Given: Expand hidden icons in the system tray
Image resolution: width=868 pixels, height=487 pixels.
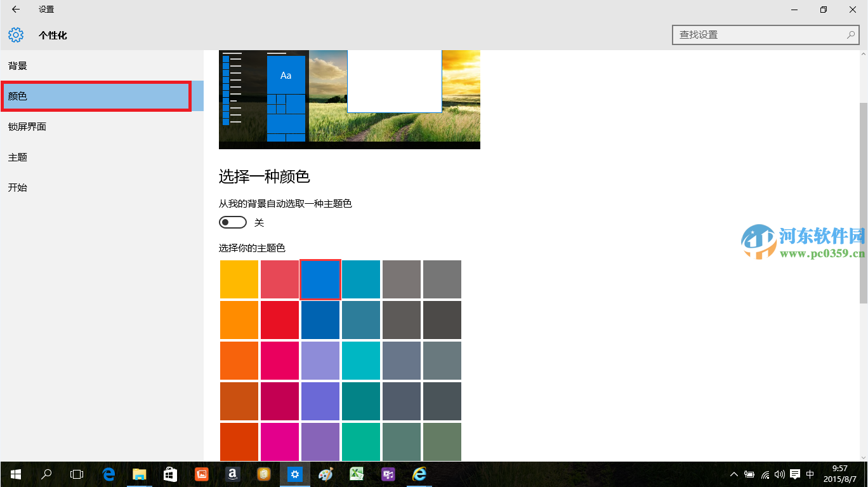Looking at the screenshot, I should tap(733, 474).
